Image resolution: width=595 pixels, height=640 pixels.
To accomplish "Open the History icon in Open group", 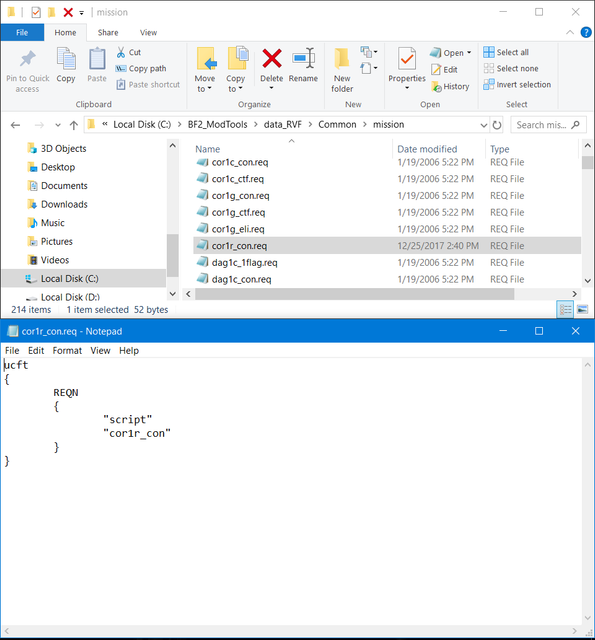I will [x=436, y=87].
